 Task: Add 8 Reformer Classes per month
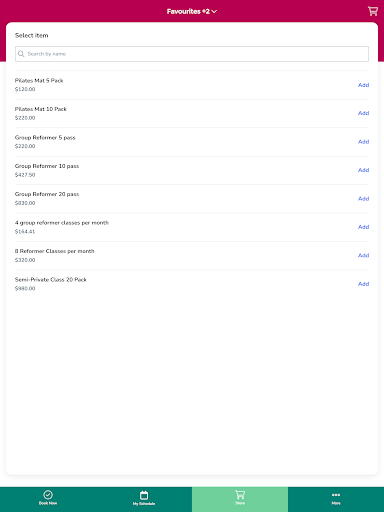363,255
